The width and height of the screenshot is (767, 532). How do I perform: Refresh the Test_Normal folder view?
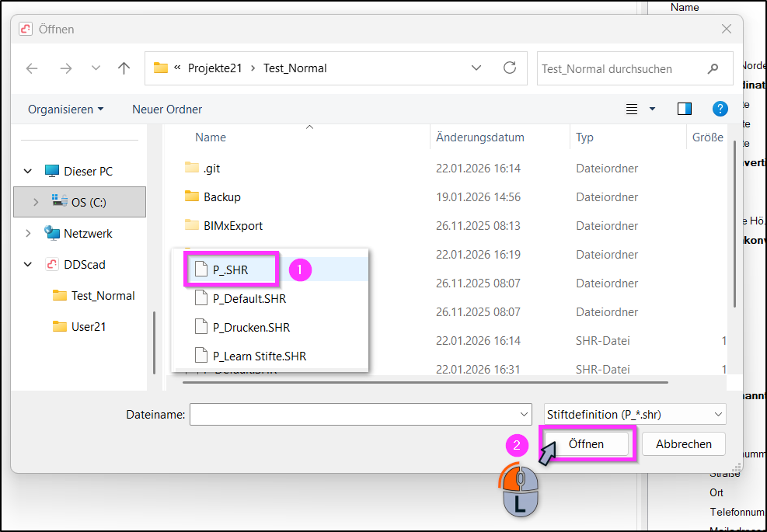(510, 68)
